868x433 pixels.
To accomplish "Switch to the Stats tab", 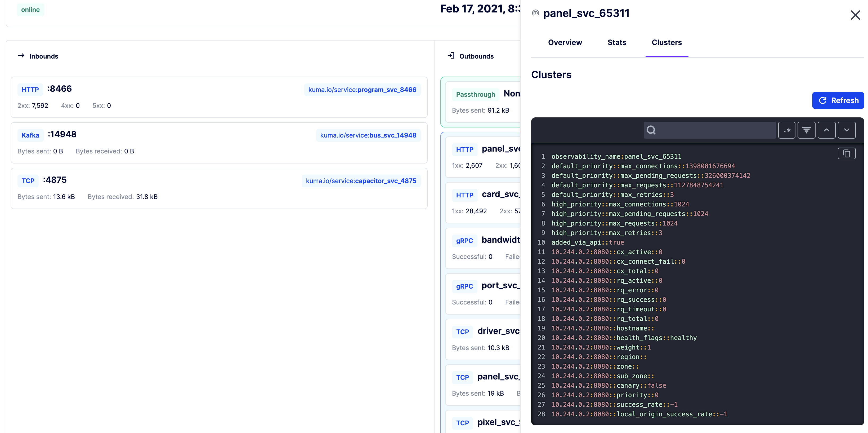I will pyautogui.click(x=617, y=42).
